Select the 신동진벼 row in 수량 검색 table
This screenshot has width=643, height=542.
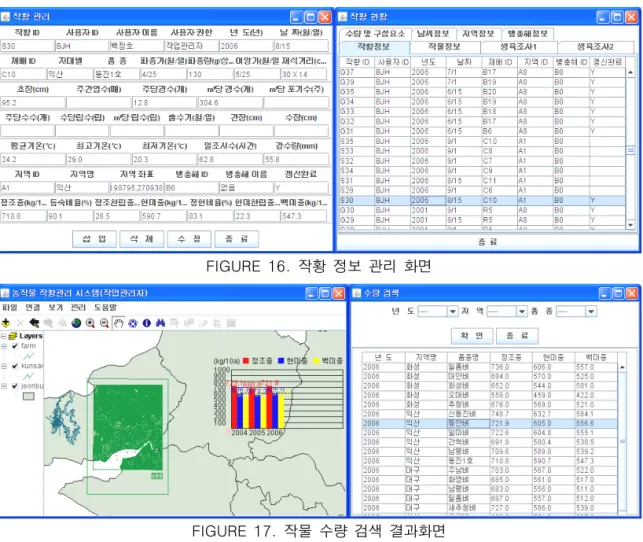(490, 414)
